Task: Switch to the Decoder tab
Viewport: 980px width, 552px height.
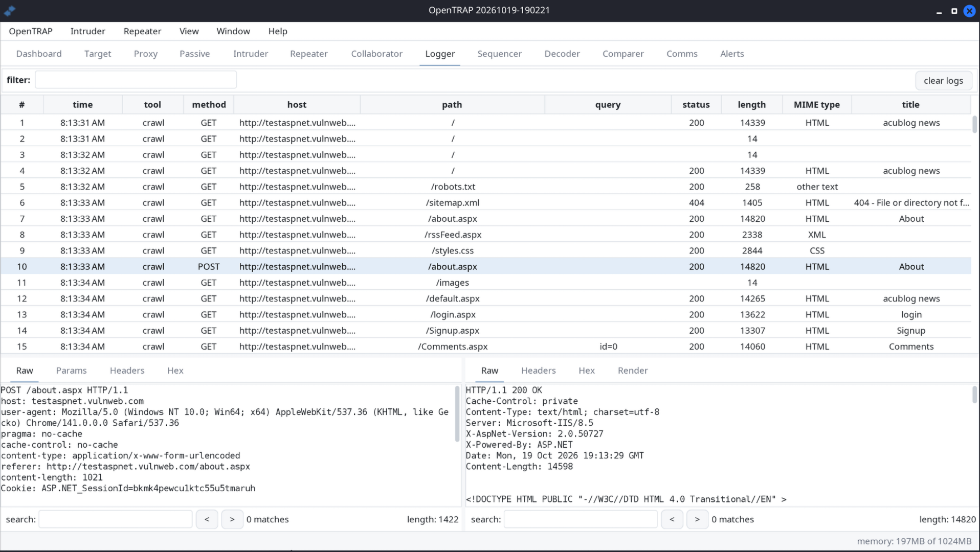Action: pyautogui.click(x=562, y=54)
